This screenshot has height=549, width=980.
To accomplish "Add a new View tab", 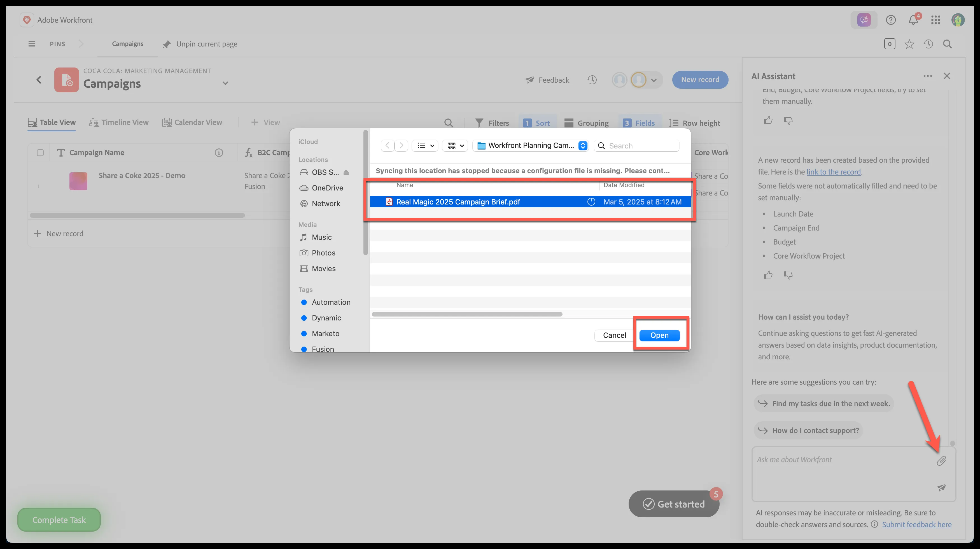I will [265, 122].
